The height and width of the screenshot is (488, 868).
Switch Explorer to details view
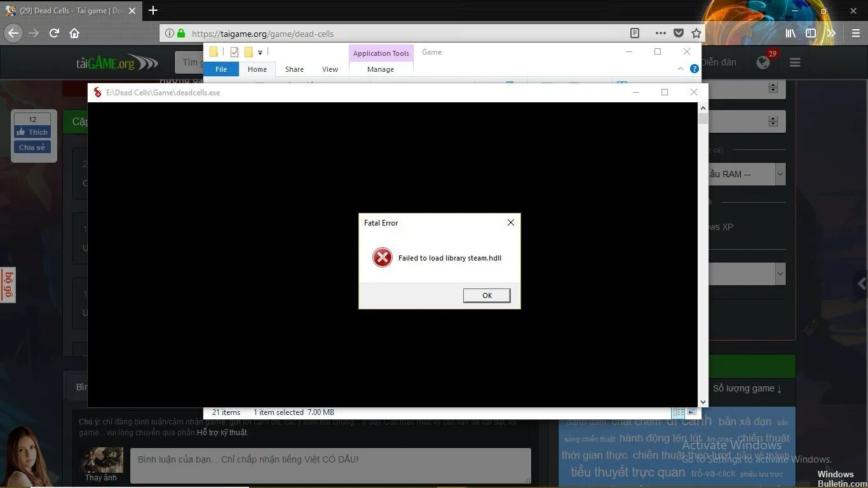(678, 412)
